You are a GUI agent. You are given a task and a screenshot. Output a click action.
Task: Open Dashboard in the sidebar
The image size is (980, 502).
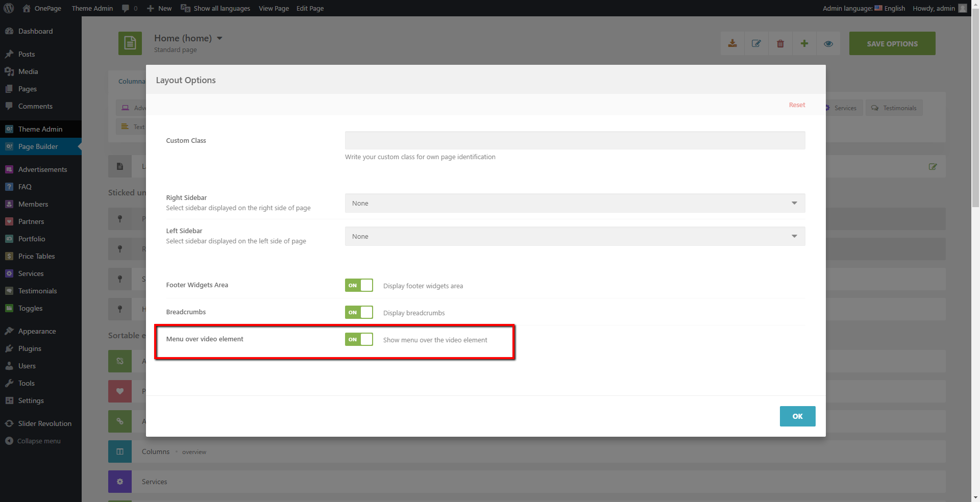point(41,31)
